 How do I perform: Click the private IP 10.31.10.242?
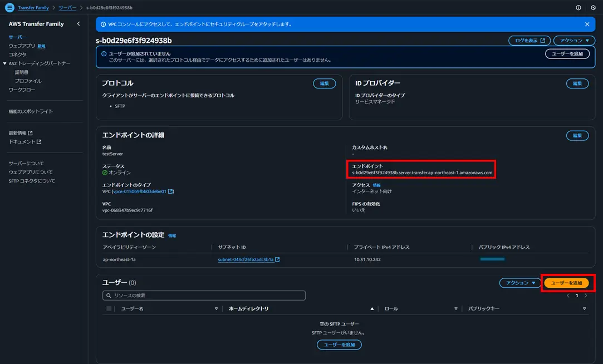pos(367,259)
